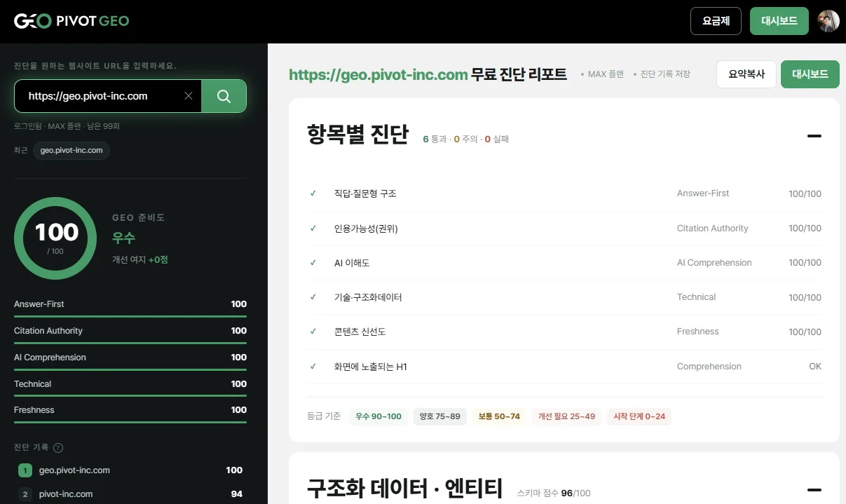The width and height of the screenshot is (846, 504).
Task: Click the 진단 기록 저장 label
Action: [x=665, y=74]
